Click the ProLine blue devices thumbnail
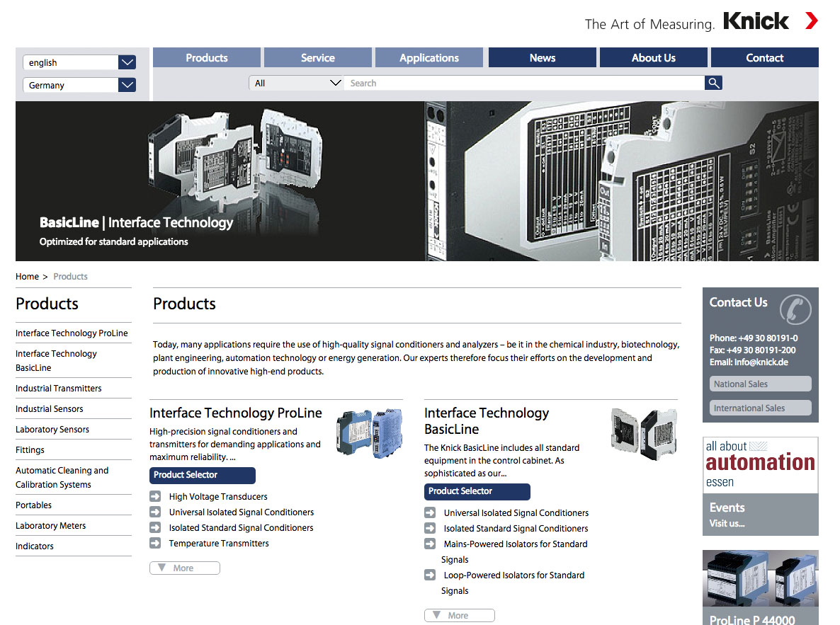This screenshot has width=840, height=625. coord(370,432)
